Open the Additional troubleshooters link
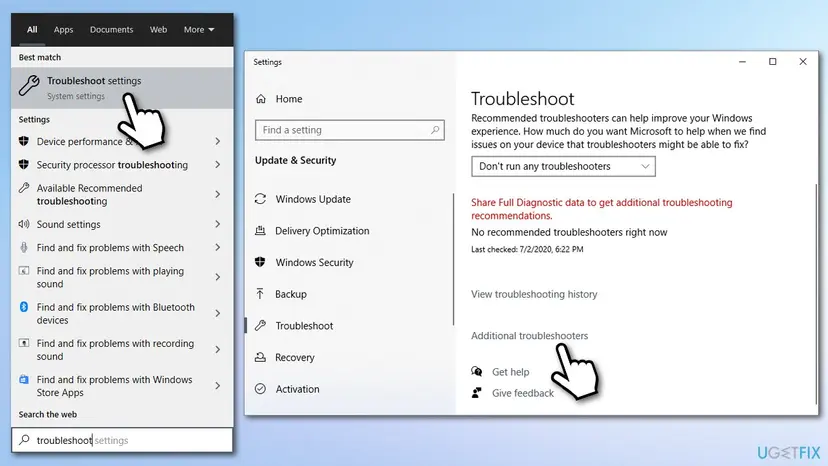The width and height of the screenshot is (828, 466). point(529,335)
